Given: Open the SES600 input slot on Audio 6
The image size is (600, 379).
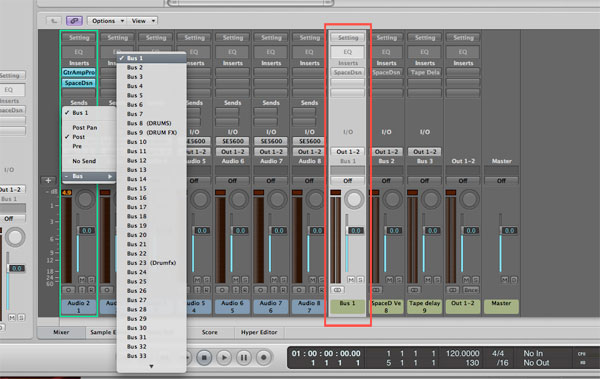Looking at the screenshot, I should (233, 141).
